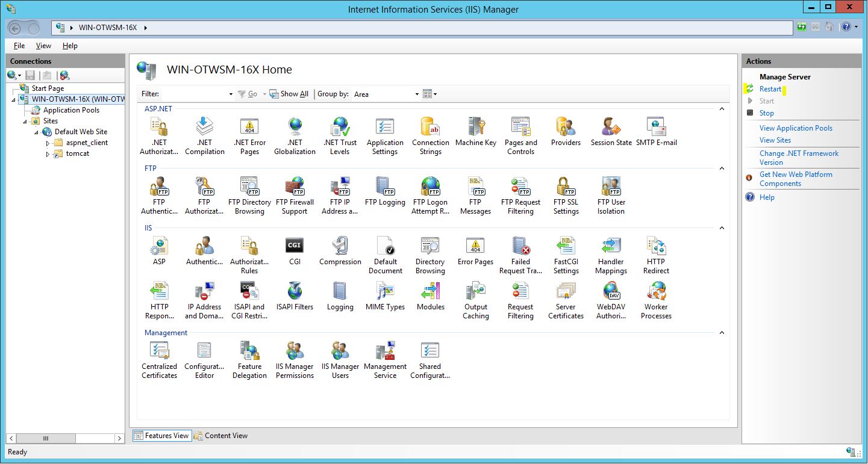Open SMTP E-mail feature
Screen dimensions: 868x464
pos(657,132)
